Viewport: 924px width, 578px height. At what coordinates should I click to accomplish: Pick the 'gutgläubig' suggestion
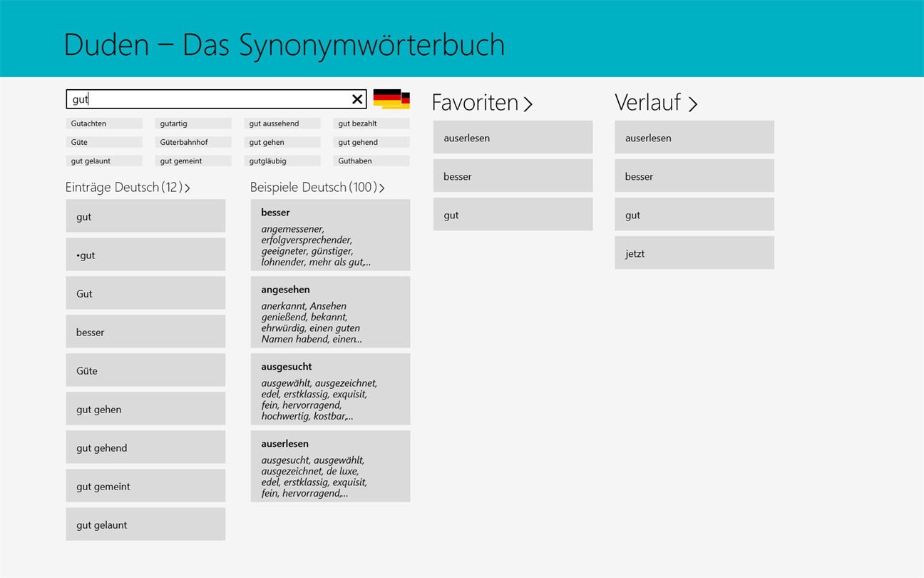pyautogui.click(x=282, y=161)
